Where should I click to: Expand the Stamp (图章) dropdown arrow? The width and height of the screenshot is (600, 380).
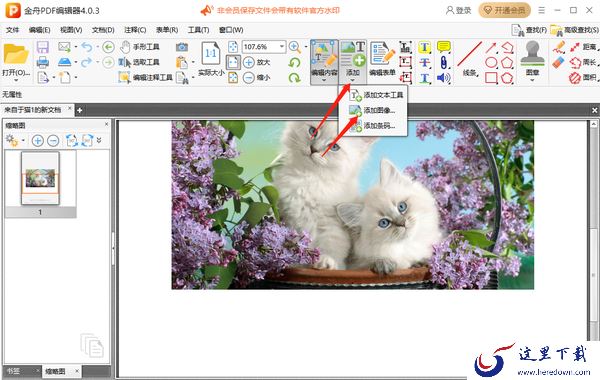[x=532, y=80]
